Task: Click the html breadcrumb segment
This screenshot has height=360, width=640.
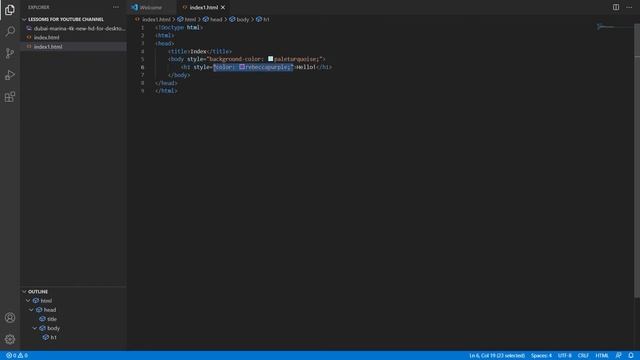Action: coord(190,19)
